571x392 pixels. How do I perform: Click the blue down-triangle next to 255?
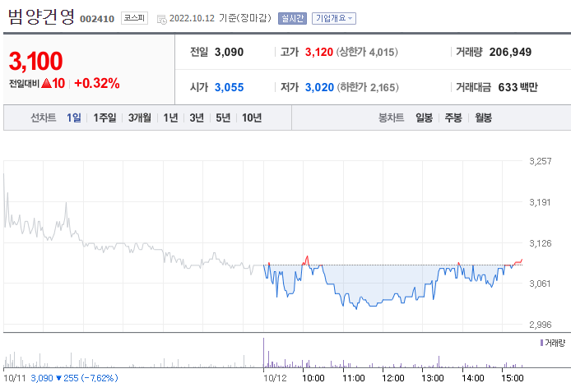[x=58, y=379]
